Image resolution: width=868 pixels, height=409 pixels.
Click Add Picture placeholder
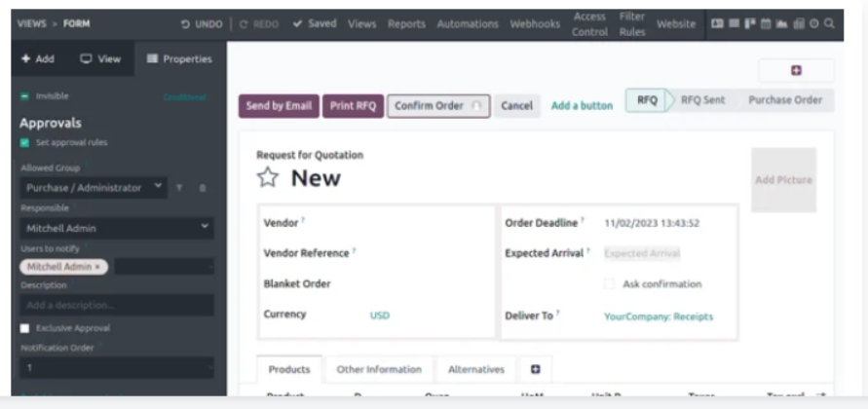pos(783,180)
